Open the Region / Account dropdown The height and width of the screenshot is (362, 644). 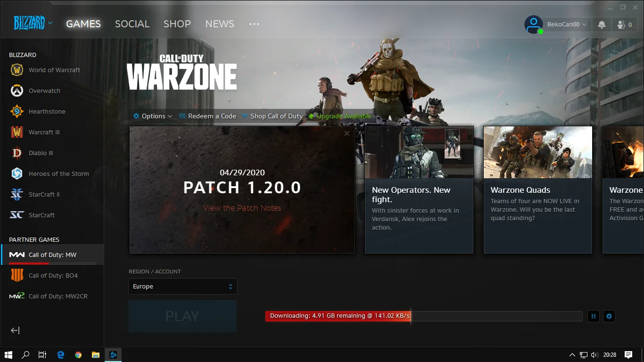(x=183, y=287)
